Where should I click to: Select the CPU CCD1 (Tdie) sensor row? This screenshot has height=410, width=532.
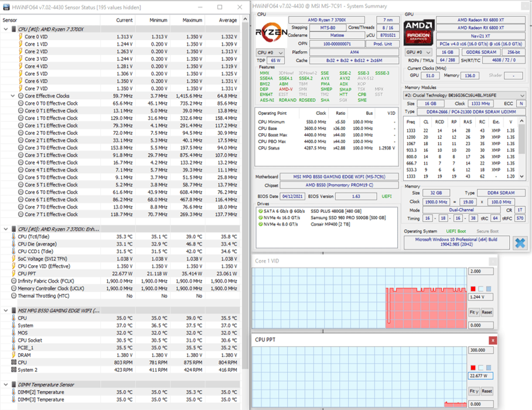tap(120, 252)
